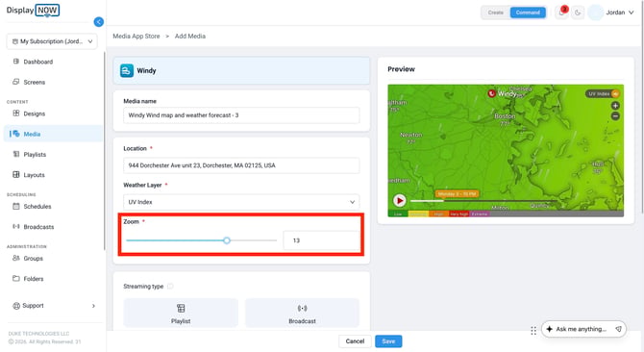This screenshot has height=352, width=644.
Task: Click the Schedules calendar icon
Action: pyautogui.click(x=16, y=206)
